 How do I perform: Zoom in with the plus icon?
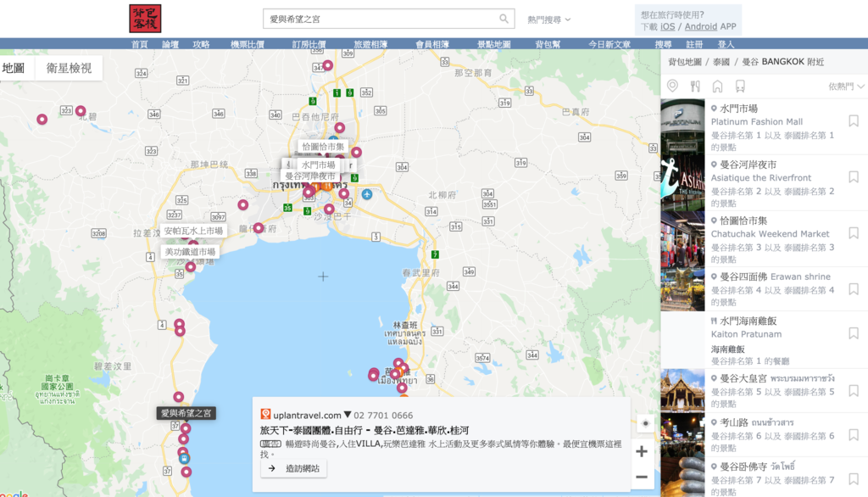642,451
